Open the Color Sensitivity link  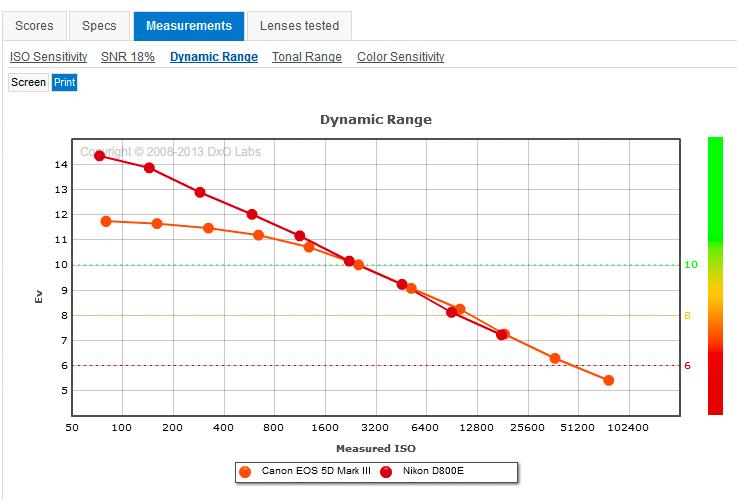[400, 57]
